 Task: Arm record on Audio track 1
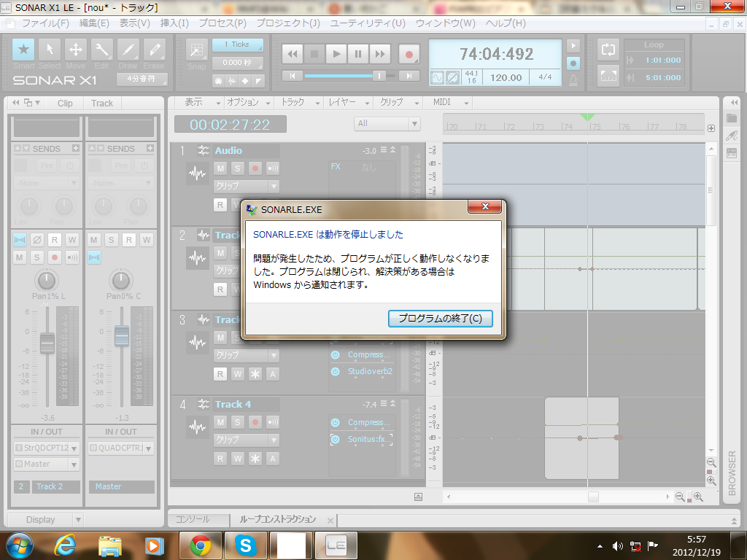click(x=255, y=168)
